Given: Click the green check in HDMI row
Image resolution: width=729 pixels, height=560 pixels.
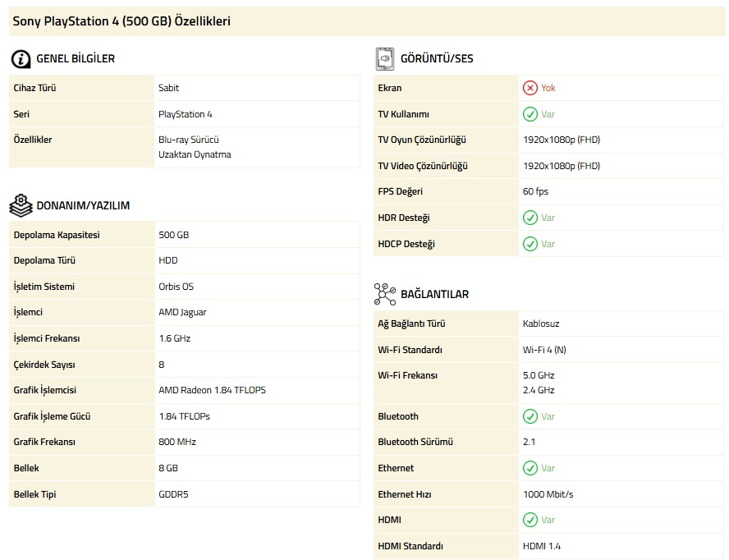Looking at the screenshot, I should [x=530, y=520].
